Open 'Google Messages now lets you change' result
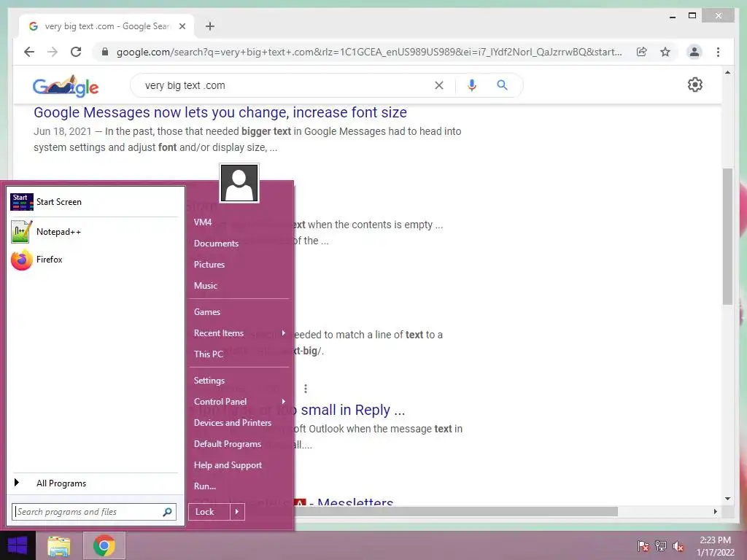This screenshot has height=560, width=747. pyautogui.click(x=220, y=112)
